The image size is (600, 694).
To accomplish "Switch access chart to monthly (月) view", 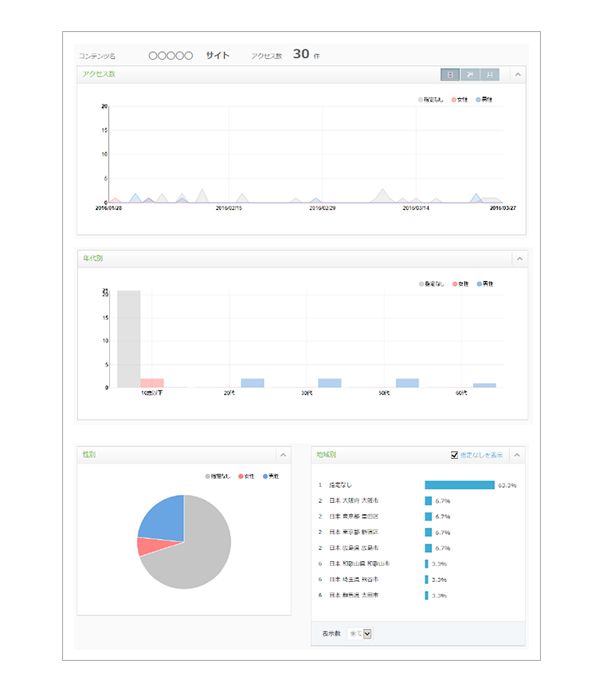I will click(489, 75).
